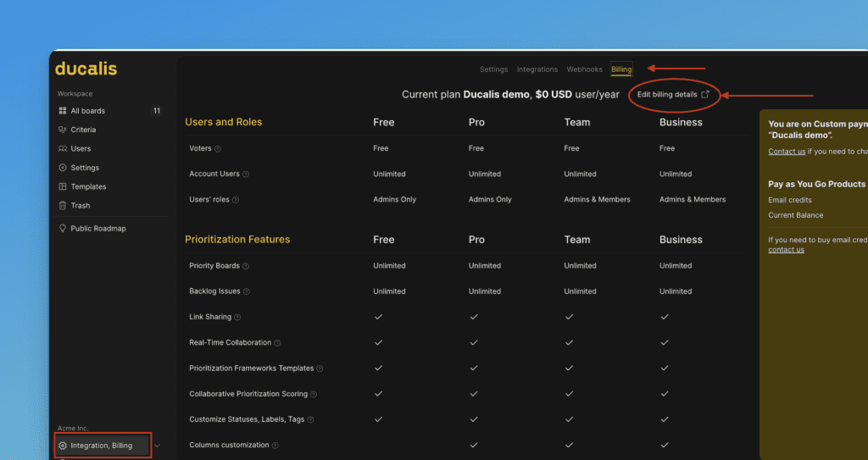Viewport: 868px width, 460px height.
Task: Click the help icon next to Voters
Action: click(218, 149)
